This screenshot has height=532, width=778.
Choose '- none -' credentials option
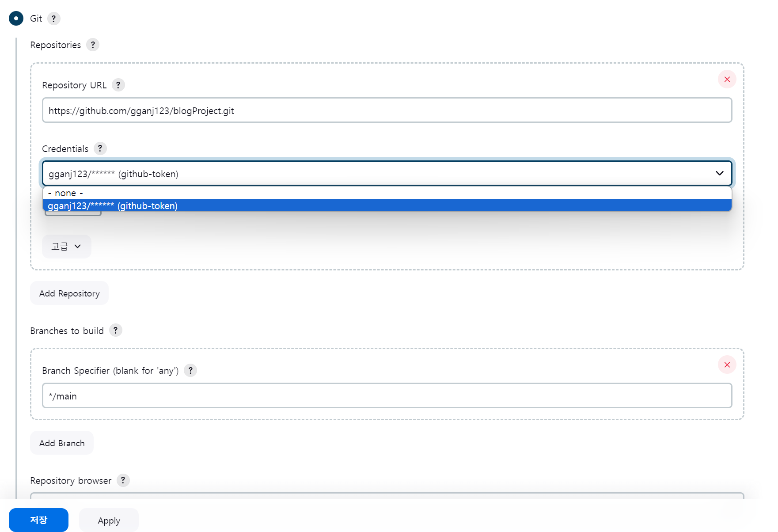[387, 193]
